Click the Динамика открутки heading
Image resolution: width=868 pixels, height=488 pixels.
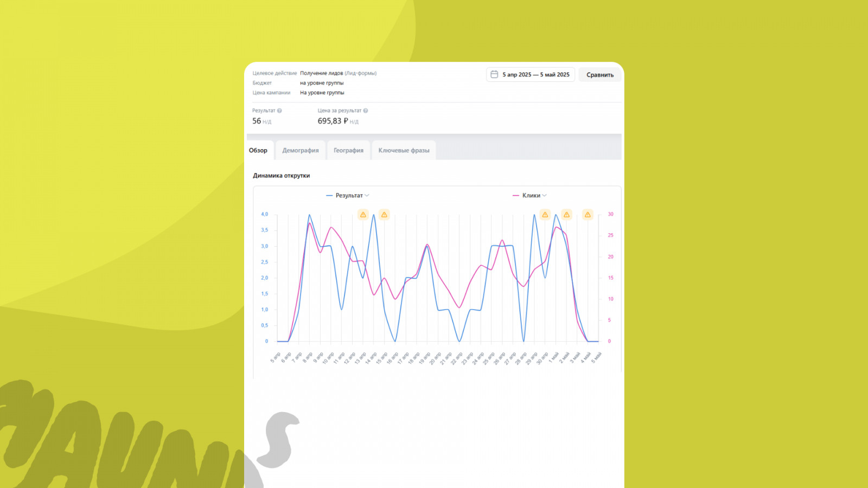[x=281, y=176]
